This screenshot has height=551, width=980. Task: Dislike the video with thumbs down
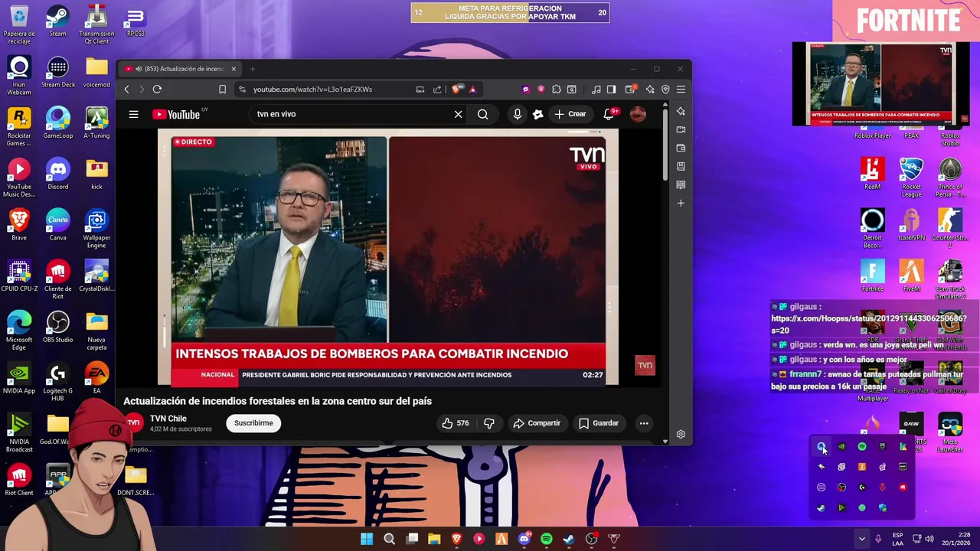pyautogui.click(x=489, y=423)
